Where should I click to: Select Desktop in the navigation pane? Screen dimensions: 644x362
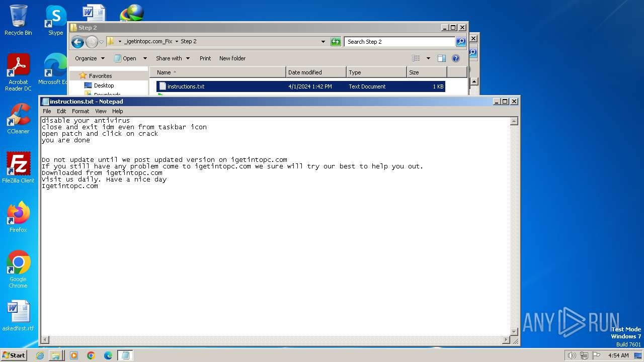pos(104,85)
